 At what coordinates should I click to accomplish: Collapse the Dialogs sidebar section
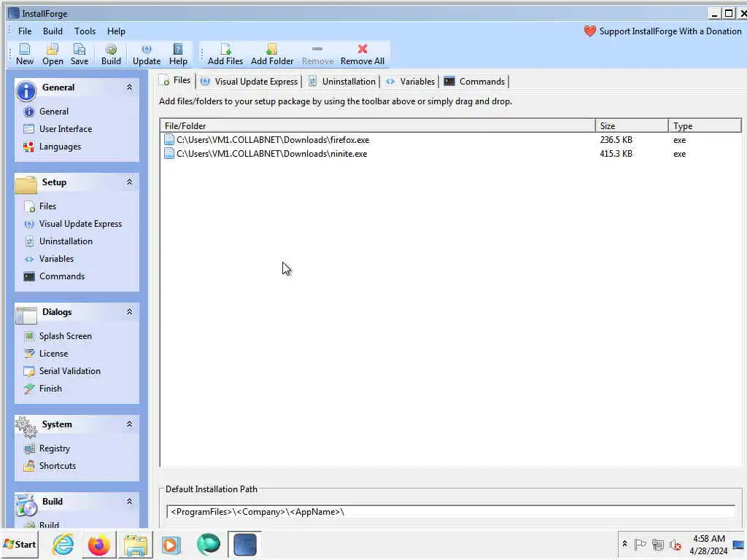129,312
